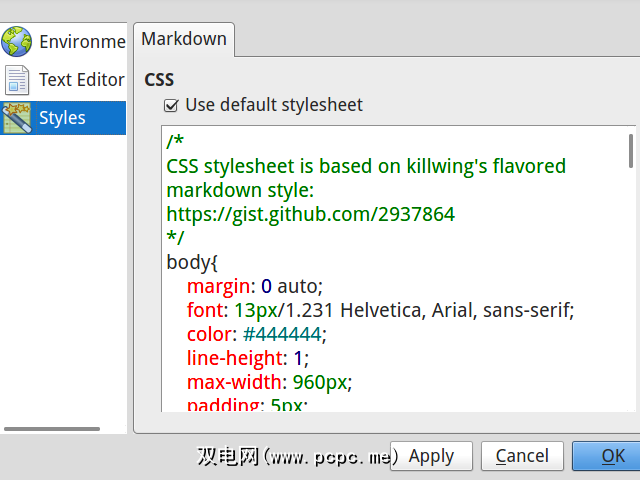Screen dimensions: 640x480
Task: Select the Styles label in sidebar
Action: pyautogui.click(x=62, y=118)
